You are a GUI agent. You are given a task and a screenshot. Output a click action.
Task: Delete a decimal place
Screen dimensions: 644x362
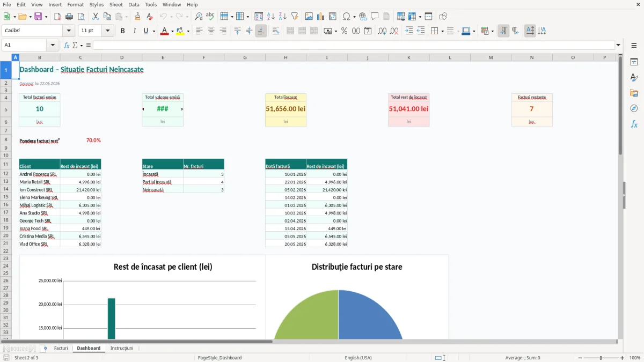click(394, 31)
